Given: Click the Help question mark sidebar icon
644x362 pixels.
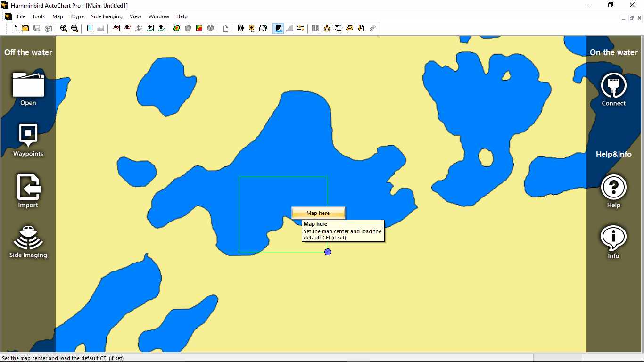Looking at the screenshot, I should (x=613, y=191).
